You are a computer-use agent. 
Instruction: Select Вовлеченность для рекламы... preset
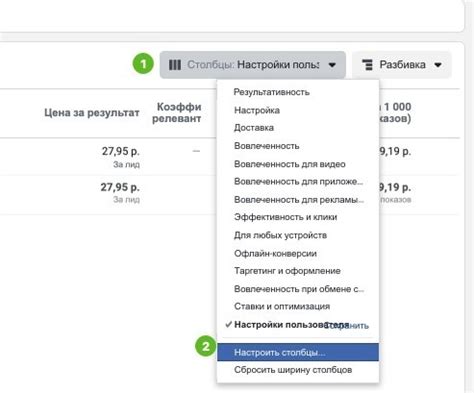click(298, 199)
